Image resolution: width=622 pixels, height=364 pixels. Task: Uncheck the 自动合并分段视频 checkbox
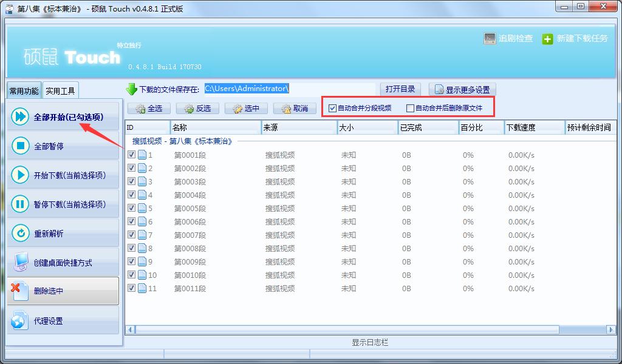coord(332,108)
